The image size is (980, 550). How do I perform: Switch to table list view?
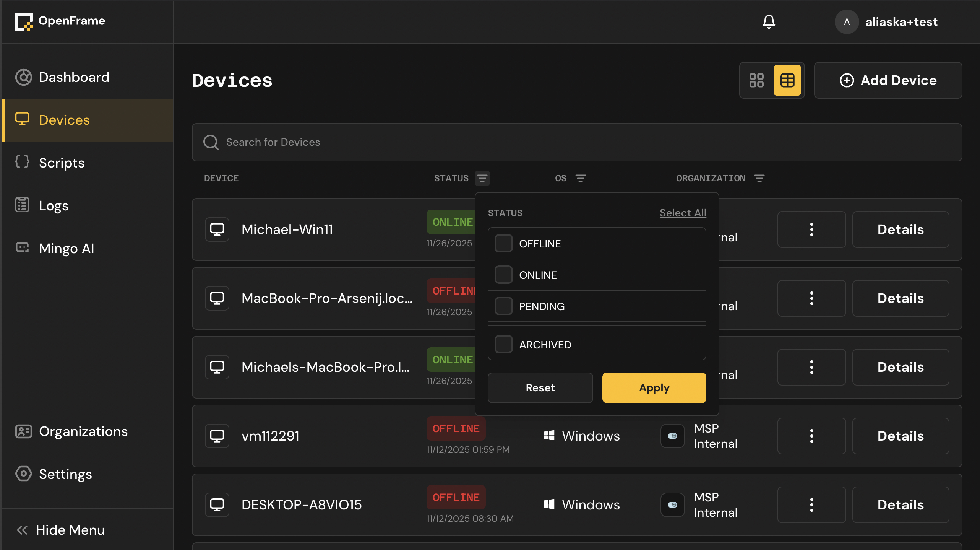(787, 80)
